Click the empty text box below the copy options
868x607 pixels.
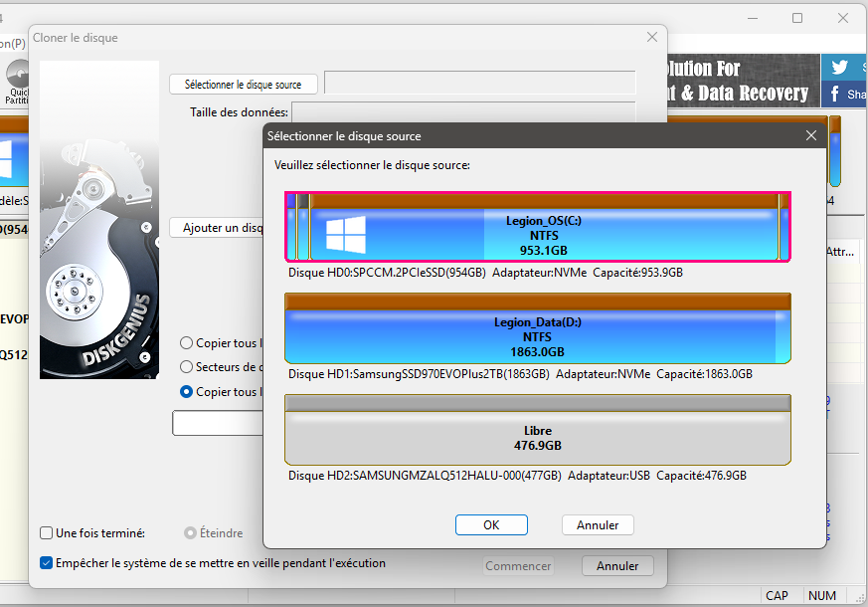[218, 423]
